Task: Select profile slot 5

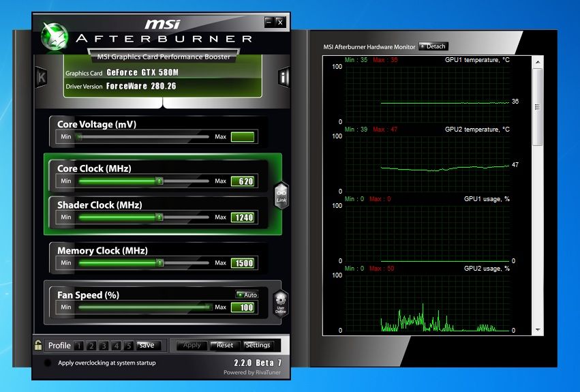Action: click(x=128, y=346)
